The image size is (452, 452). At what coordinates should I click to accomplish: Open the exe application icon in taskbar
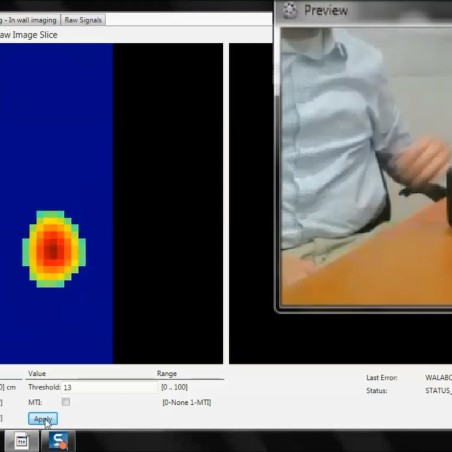[22, 441]
